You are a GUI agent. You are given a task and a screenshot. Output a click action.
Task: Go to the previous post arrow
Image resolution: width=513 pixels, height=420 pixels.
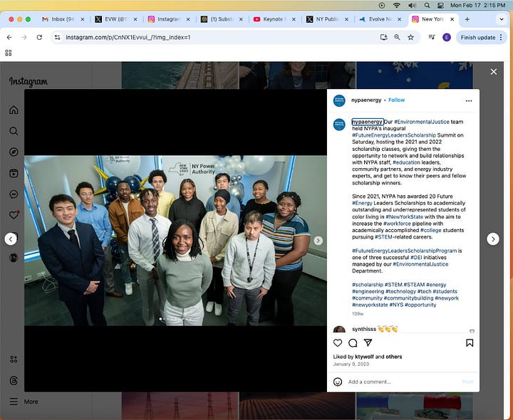click(x=11, y=239)
